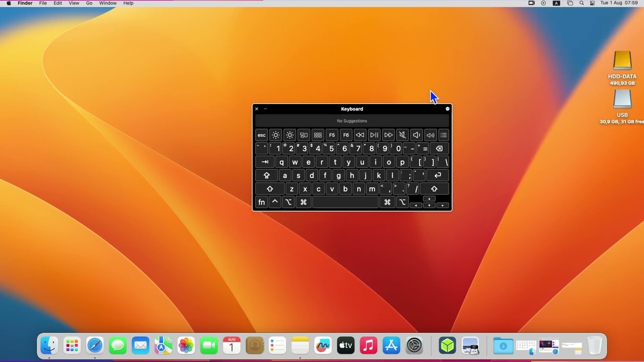
Task: Click the Spotlight search icon in menu bar
Action: click(582, 3)
